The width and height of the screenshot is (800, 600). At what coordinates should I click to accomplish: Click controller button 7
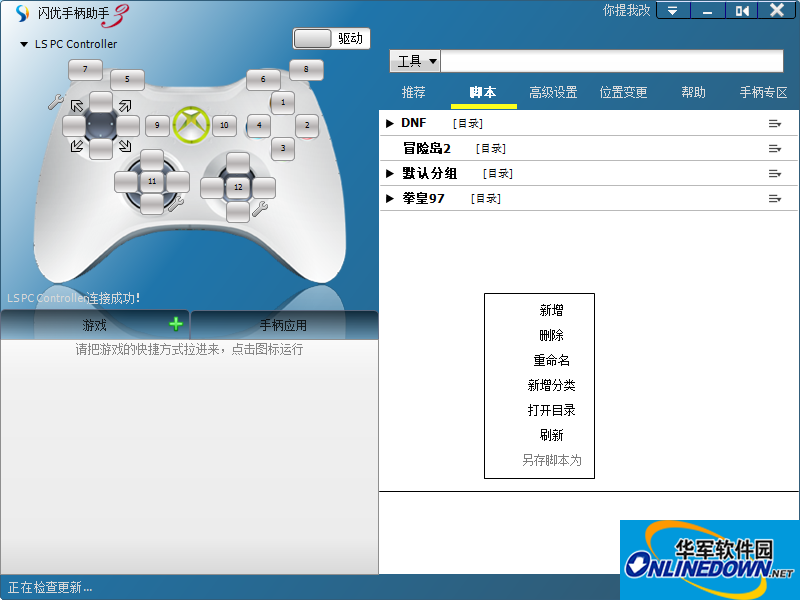(x=85, y=70)
